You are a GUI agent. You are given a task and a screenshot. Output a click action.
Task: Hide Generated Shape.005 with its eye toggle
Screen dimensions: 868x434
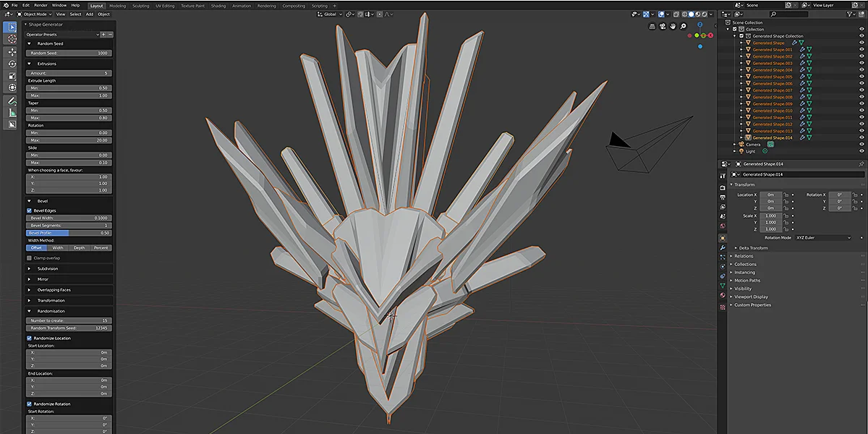click(861, 76)
